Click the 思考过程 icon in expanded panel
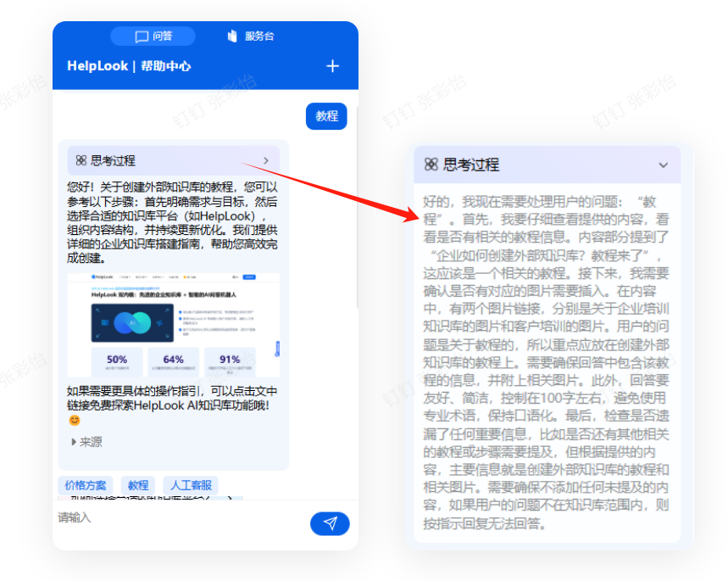Image resolution: width=728 pixels, height=581 pixels. tap(431, 165)
